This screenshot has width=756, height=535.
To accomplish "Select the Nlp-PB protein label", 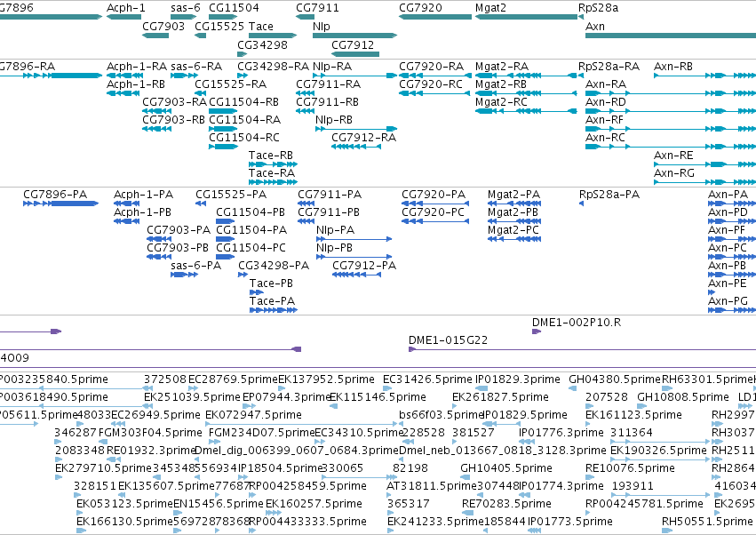I will [335, 248].
